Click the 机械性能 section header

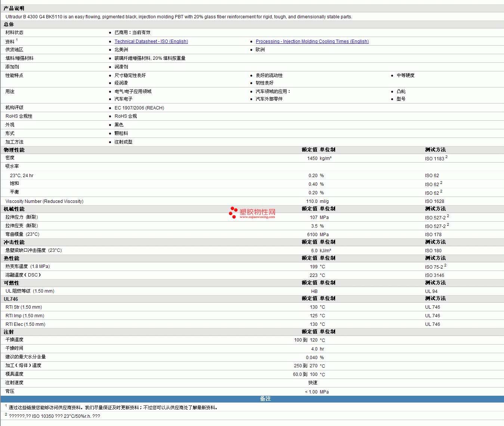(14, 209)
